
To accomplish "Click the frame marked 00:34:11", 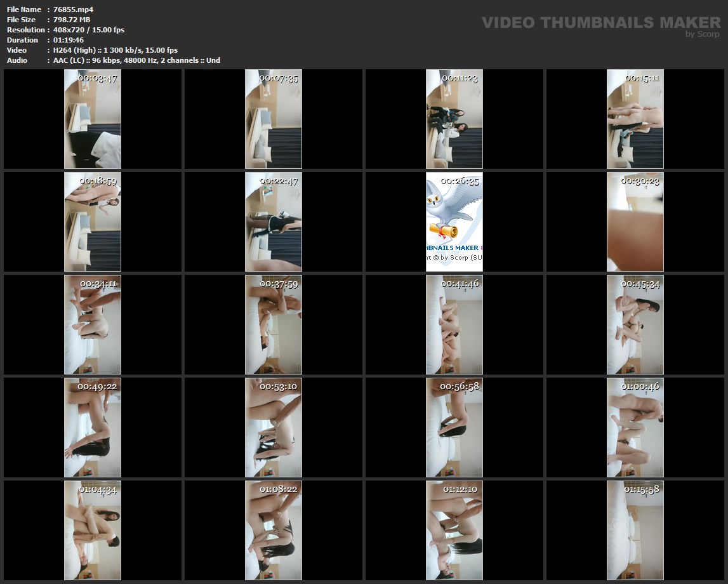I will pyautogui.click(x=93, y=324).
